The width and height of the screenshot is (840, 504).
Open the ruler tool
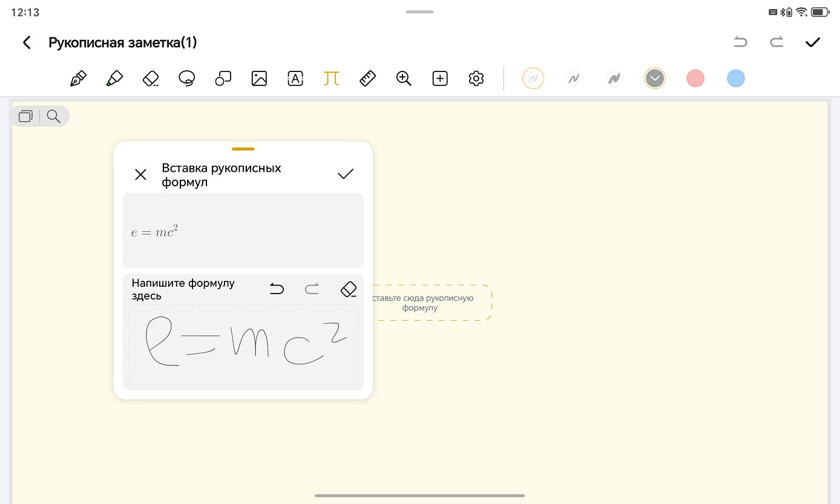(x=367, y=79)
